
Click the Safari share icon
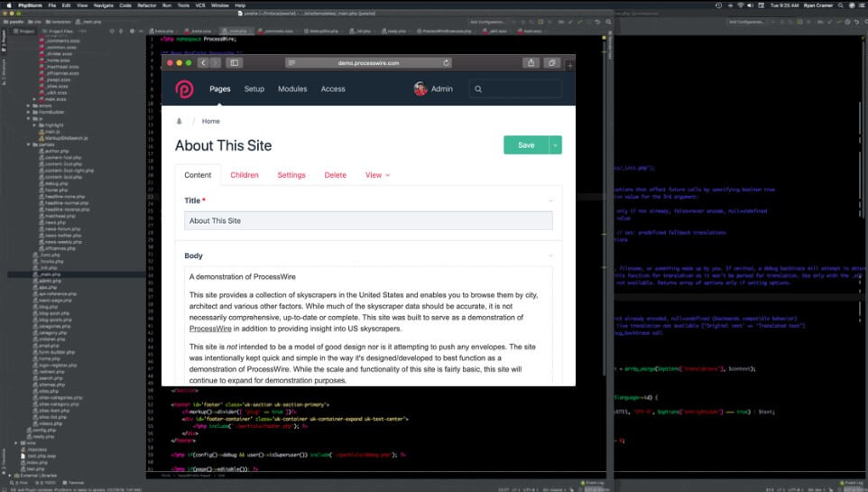click(531, 62)
